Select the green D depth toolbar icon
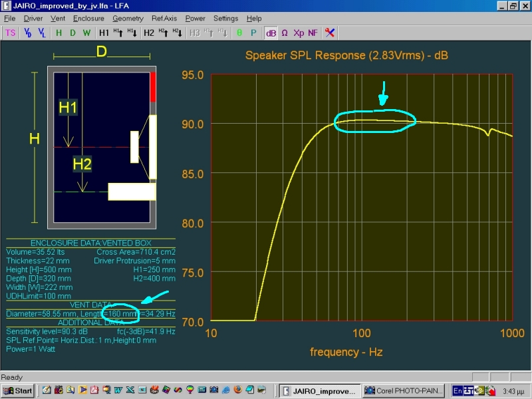532x399 pixels. (72, 33)
